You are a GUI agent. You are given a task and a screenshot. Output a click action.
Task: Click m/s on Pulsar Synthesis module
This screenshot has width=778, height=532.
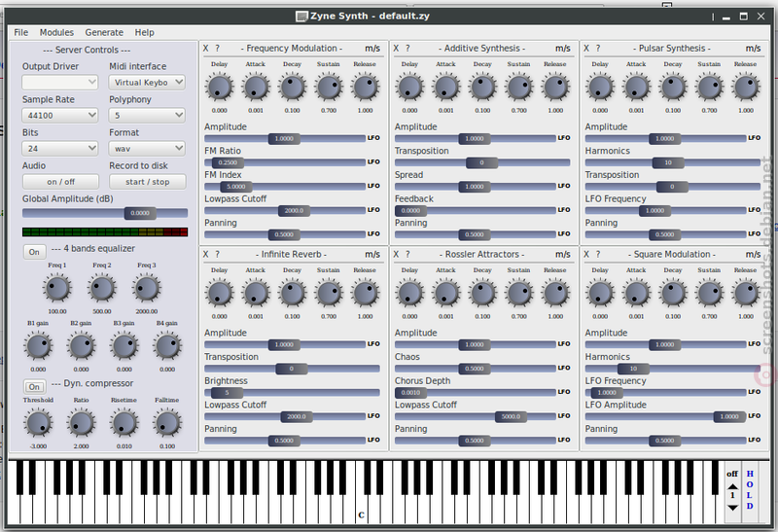(x=753, y=48)
